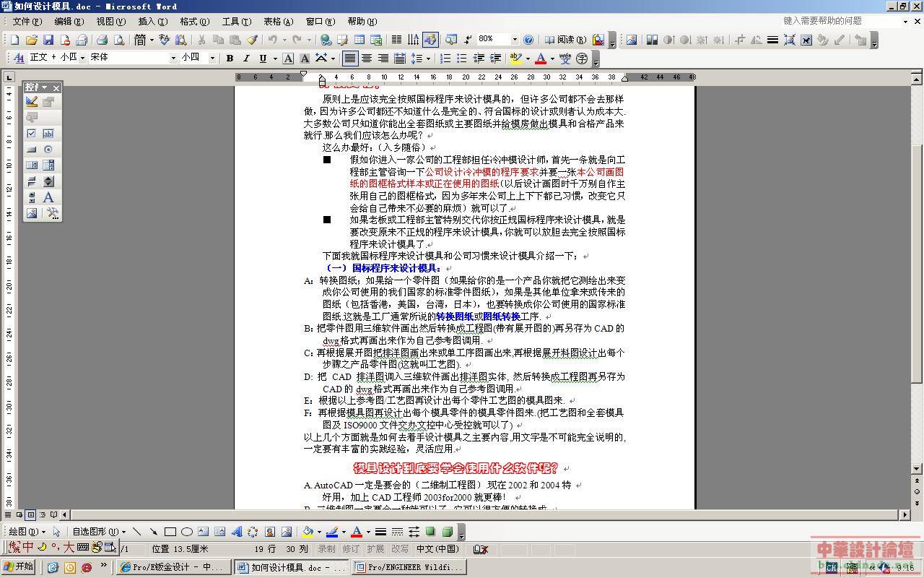Screen dimensions: 924x578
Task: Expand the font color dropdown arrow
Action: pyautogui.click(x=552, y=59)
